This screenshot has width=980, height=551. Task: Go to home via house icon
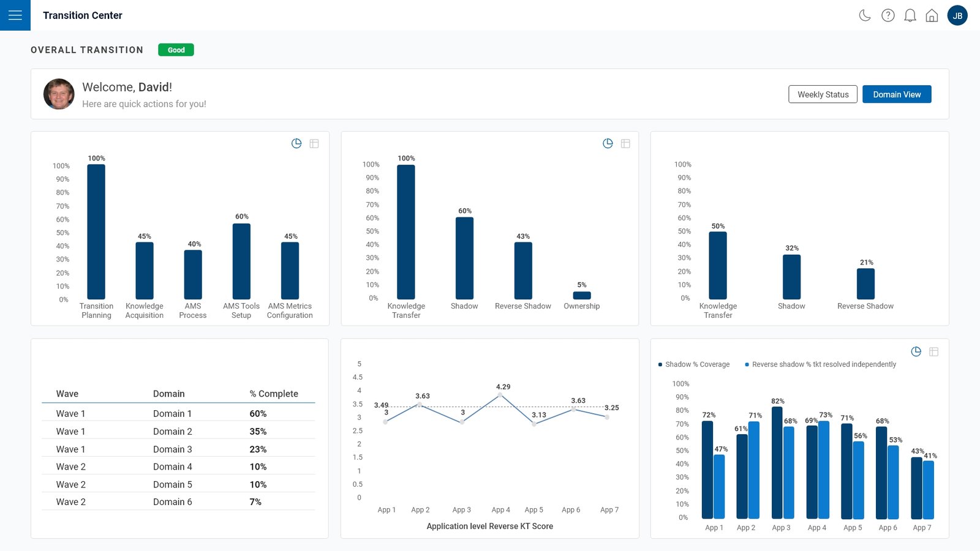[x=932, y=15]
